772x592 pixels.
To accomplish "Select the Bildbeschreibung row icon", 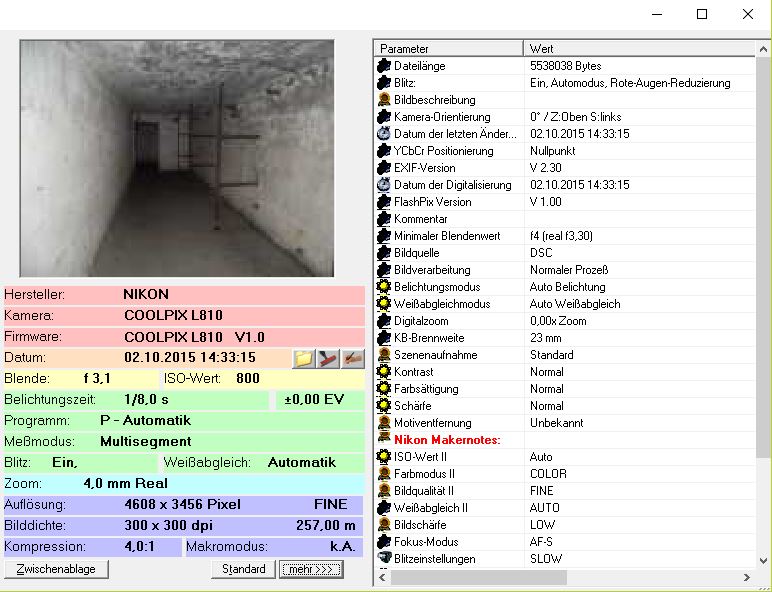I will coord(384,100).
